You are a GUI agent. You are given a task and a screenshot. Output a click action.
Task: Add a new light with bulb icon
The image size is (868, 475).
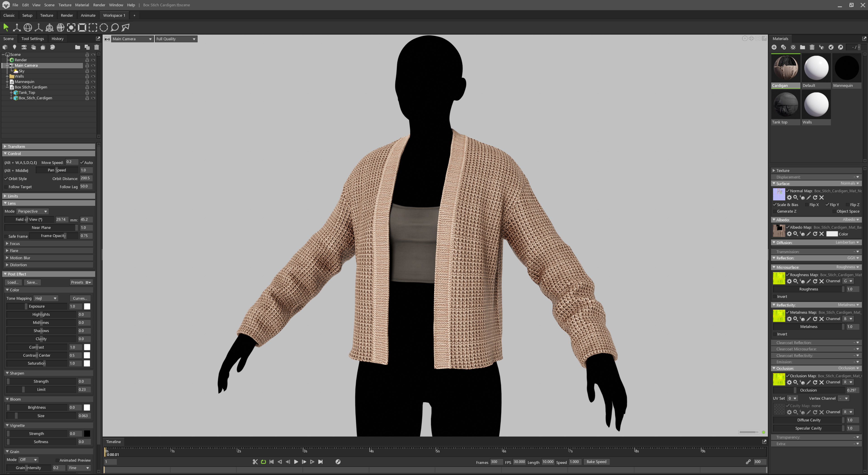[x=14, y=47]
